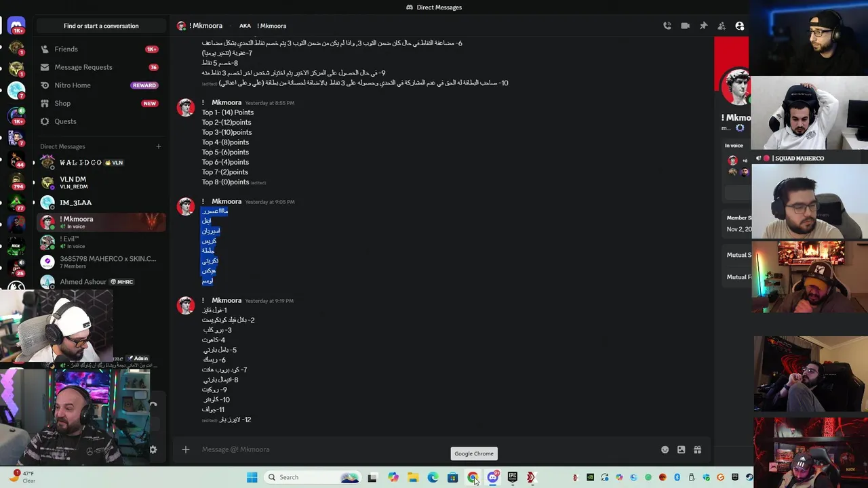This screenshot has height=488, width=868.
Task: Open conversation with ! Evil
Action: (101, 242)
